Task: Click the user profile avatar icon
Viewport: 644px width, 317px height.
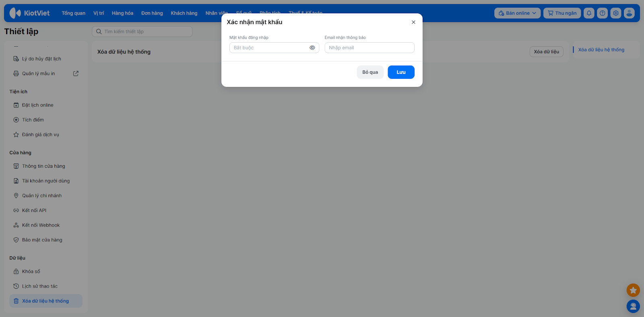Action: 629,13
